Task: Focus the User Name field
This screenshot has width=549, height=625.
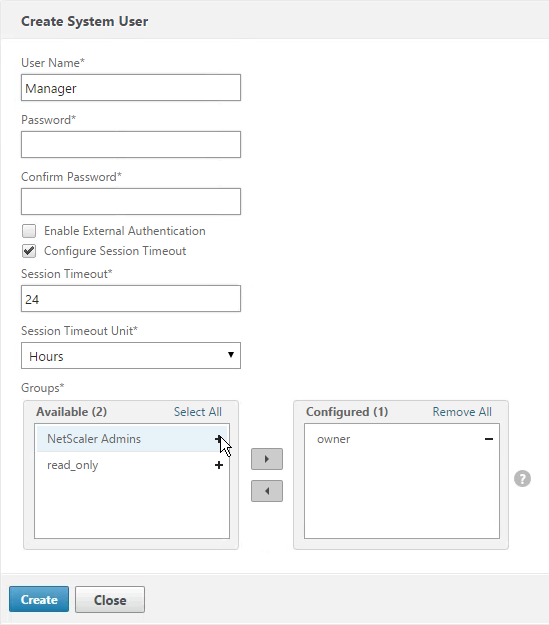Action: coord(131,87)
